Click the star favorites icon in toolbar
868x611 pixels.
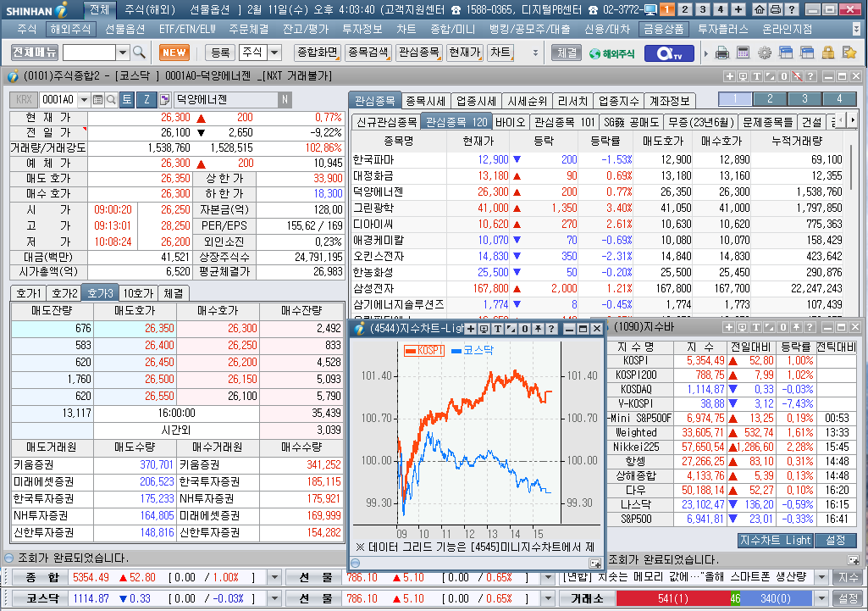(x=849, y=53)
